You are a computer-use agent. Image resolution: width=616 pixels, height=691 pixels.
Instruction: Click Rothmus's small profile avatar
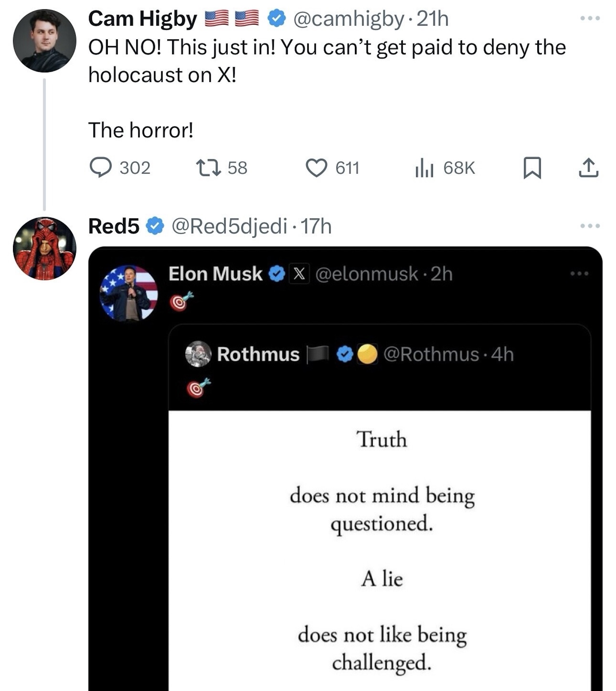[198, 354]
